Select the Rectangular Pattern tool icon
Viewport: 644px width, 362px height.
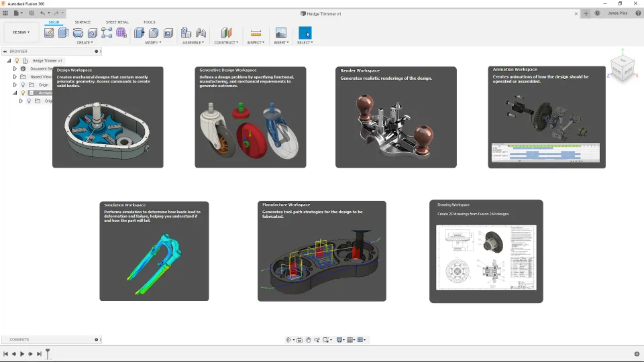click(x=107, y=33)
